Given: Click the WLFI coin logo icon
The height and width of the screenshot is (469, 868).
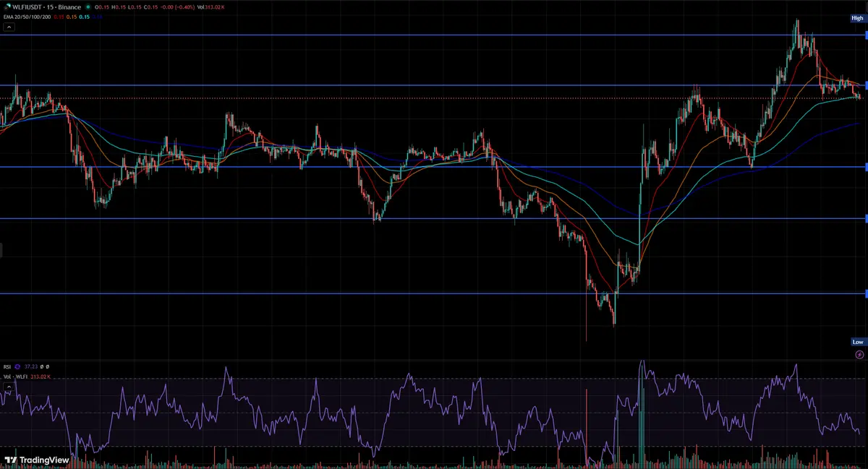Looking at the screenshot, I should pos(7,7).
